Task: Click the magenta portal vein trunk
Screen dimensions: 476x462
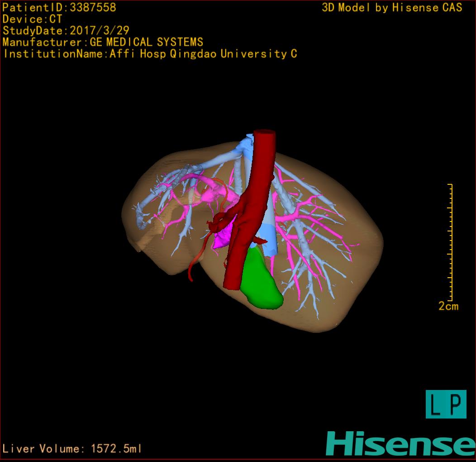Action: [223, 238]
